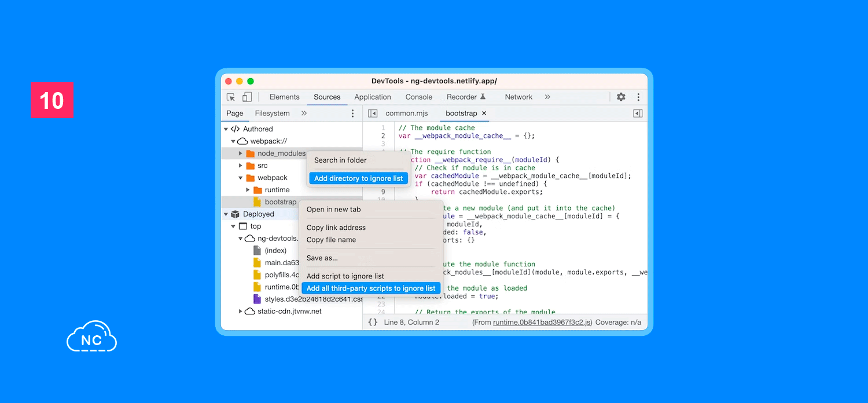Open the runtime.0b841bad3967f3c2.js source link
Viewport: 868px width, 403px height.
coord(542,323)
